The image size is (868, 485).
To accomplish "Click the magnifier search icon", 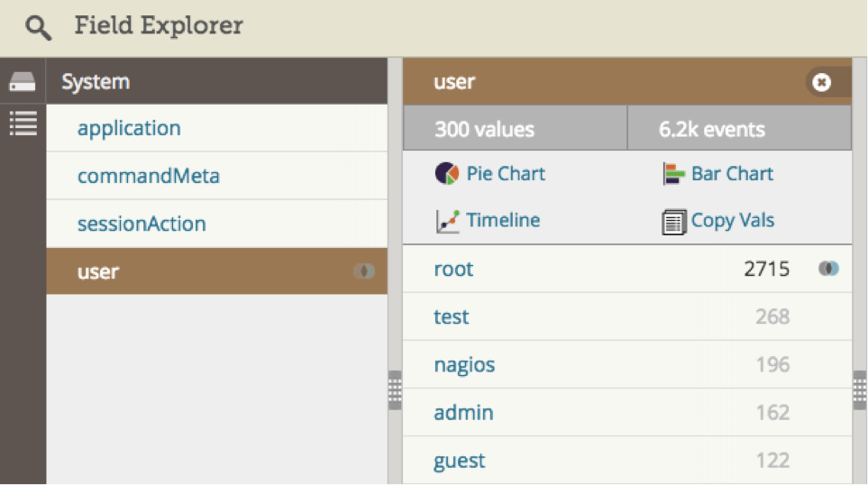I will click(39, 27).
